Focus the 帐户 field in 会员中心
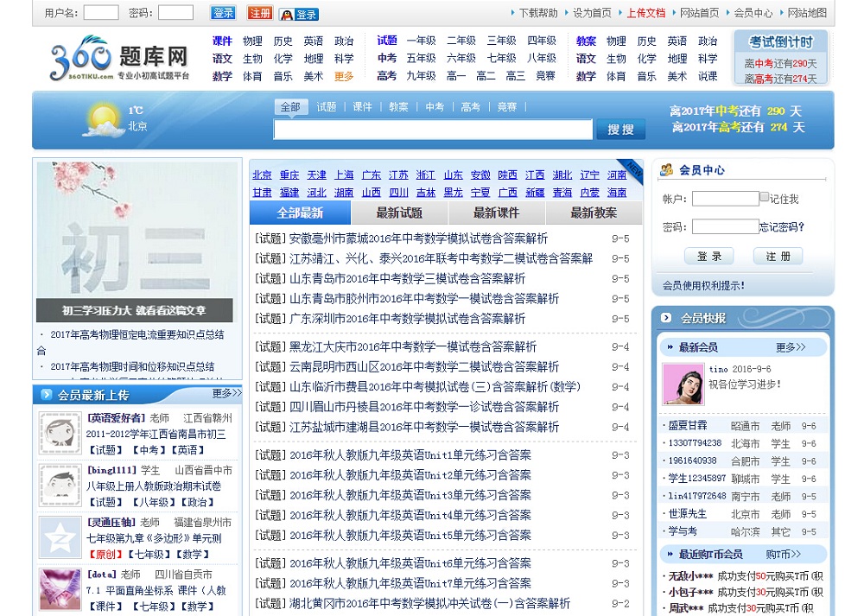This screenshot has width=864, height=616. click(726, 199)
